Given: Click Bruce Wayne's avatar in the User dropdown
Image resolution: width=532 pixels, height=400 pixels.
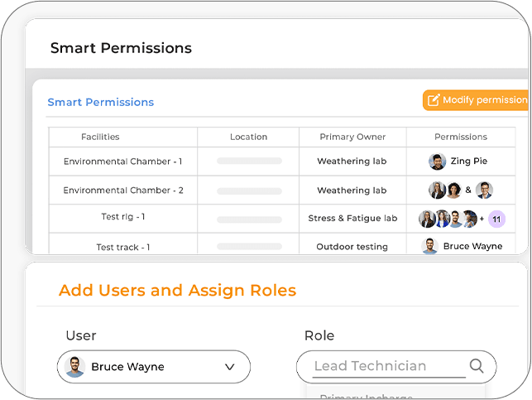Looking at the screenshot, I should pyautogui.click(x=75, y=367).
